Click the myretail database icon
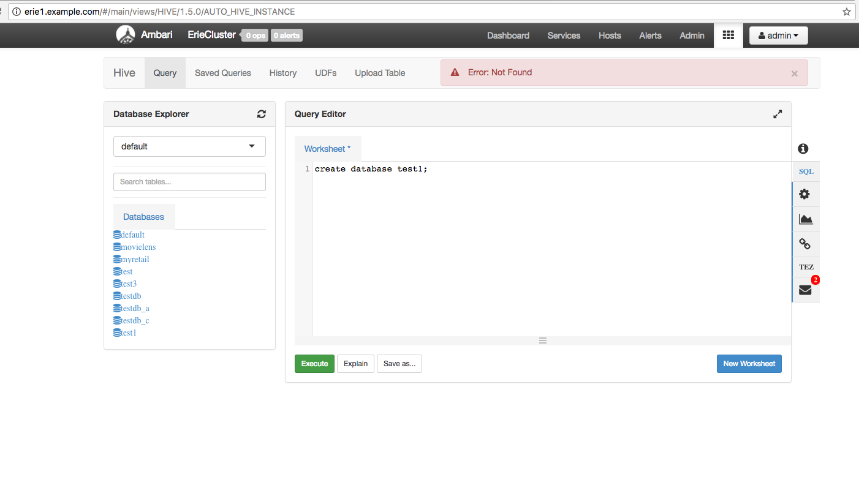The height and width of the screenshot is (504, 859). coord(117,259)
